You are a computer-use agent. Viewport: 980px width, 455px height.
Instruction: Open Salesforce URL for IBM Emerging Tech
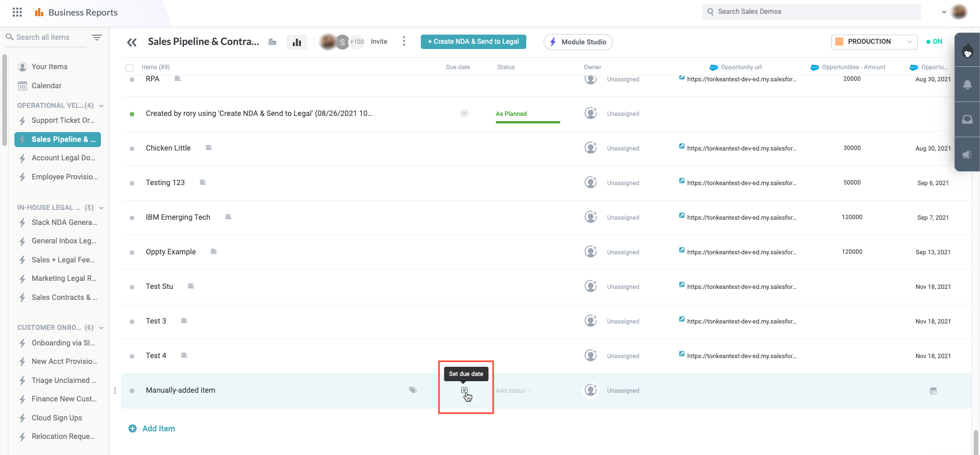[x=742, y=217]
